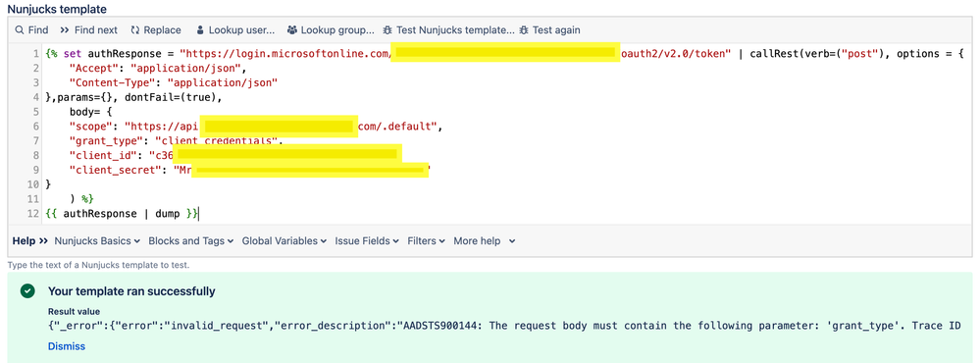This screenshot has height=363, width=980.
Task: Click the Test Nunjucks template bug icon
Action: 388,30
